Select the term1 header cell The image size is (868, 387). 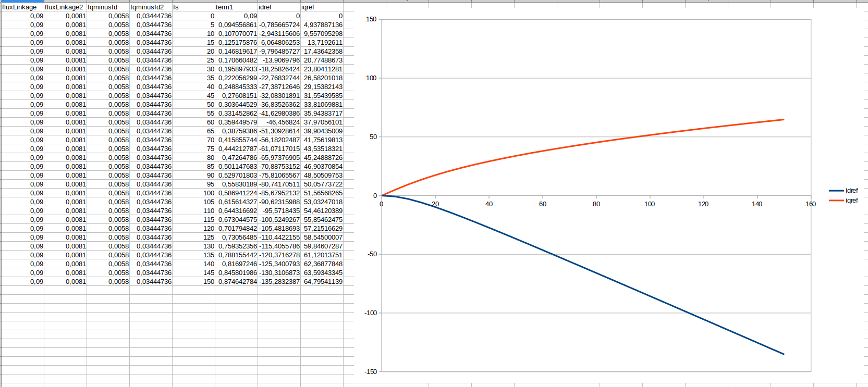(x=236, y=7)
